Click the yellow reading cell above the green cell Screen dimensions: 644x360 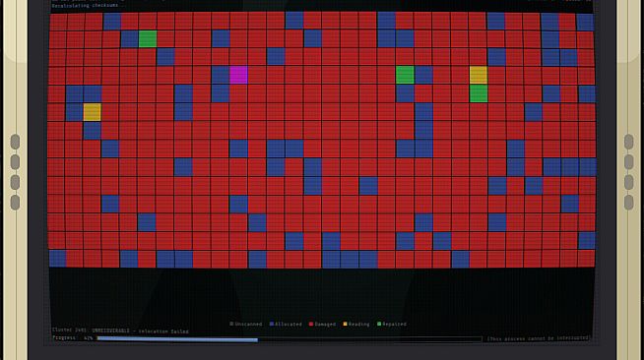click(x=479, y=76)
